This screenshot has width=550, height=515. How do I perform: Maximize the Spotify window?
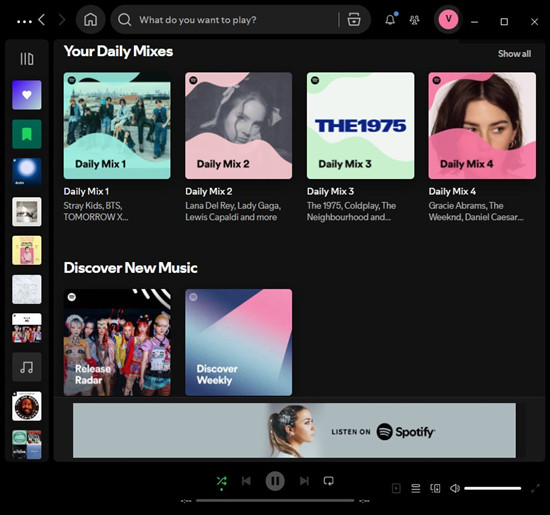[x=504, y=22]
